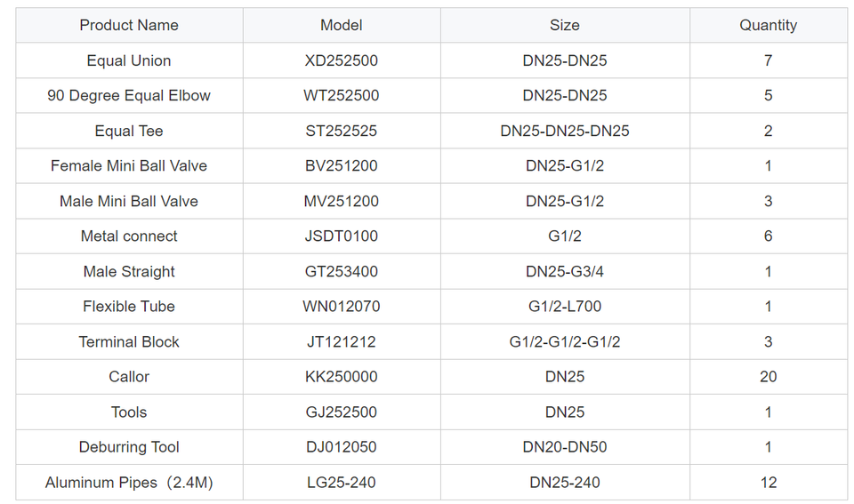Click the Equal Union product cell
This screenshot has width=854, height=504.
(x=129, y=60)
